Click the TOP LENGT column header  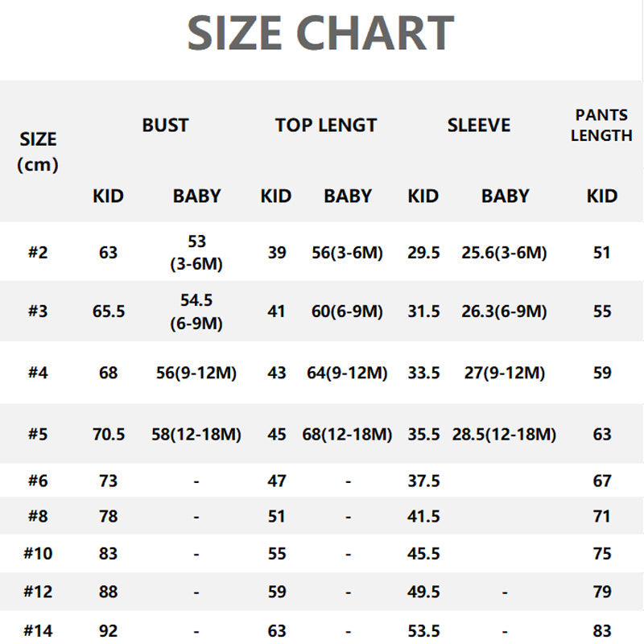click(326, 125)
